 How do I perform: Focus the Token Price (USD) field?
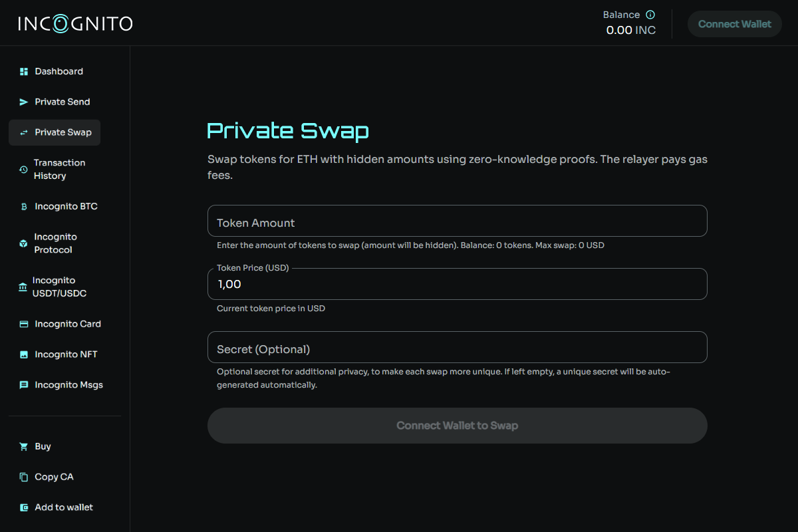tap(458, 284)
